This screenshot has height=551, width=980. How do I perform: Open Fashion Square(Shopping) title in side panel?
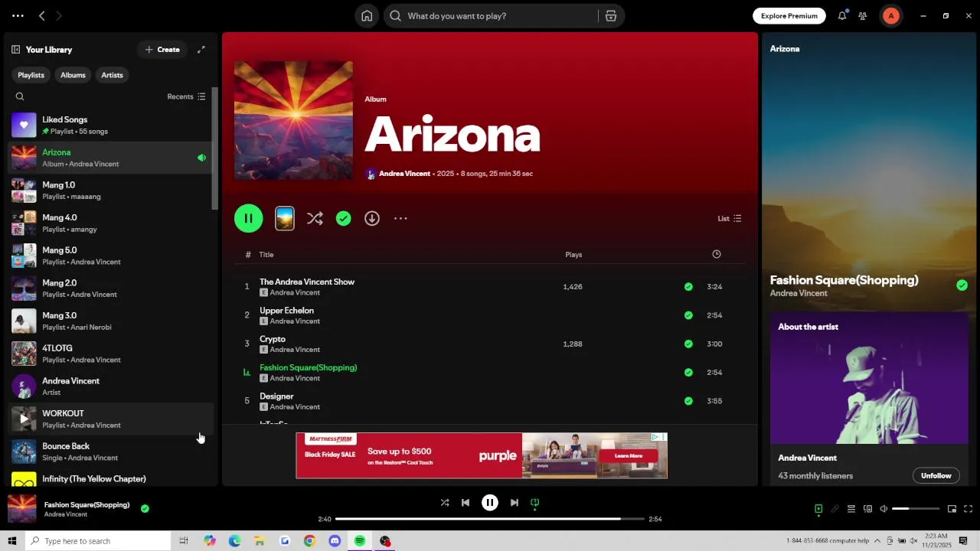click(844, 280)
